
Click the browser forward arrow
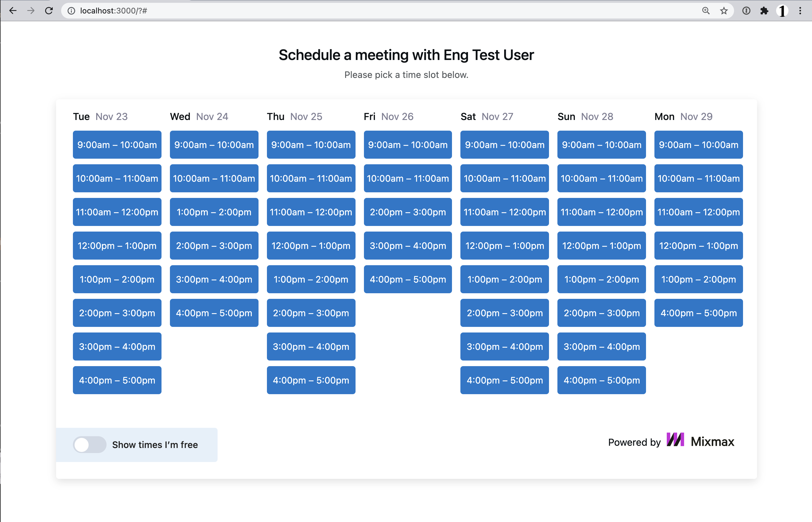coord(31,10)
